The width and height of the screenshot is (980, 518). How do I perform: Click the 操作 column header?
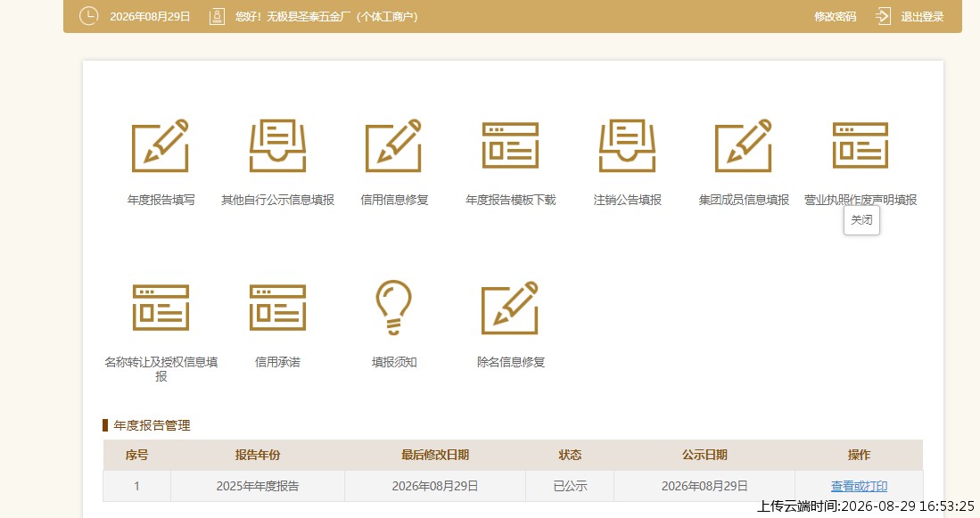[x=859, y=455]
